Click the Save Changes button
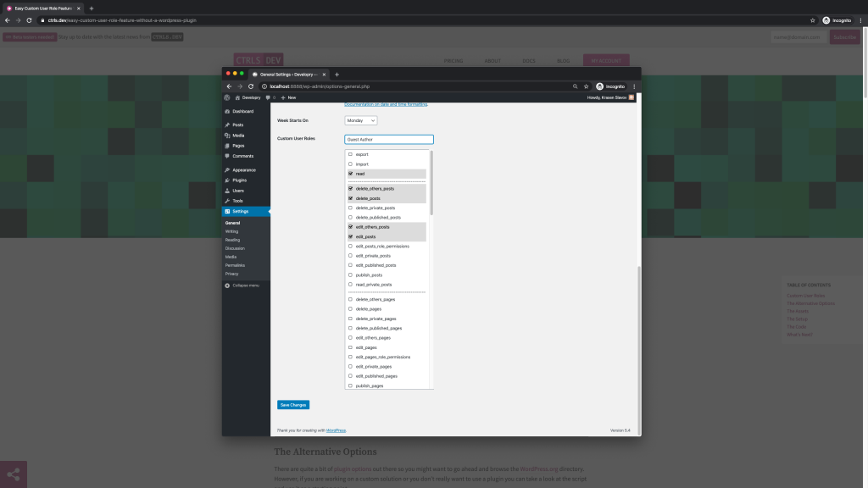The height and width of the screenshot is (488, 868). (293, 405)
